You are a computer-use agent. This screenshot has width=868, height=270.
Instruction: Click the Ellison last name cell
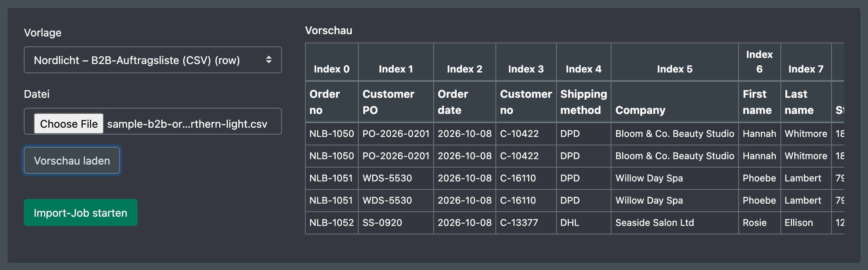(806, 223)
